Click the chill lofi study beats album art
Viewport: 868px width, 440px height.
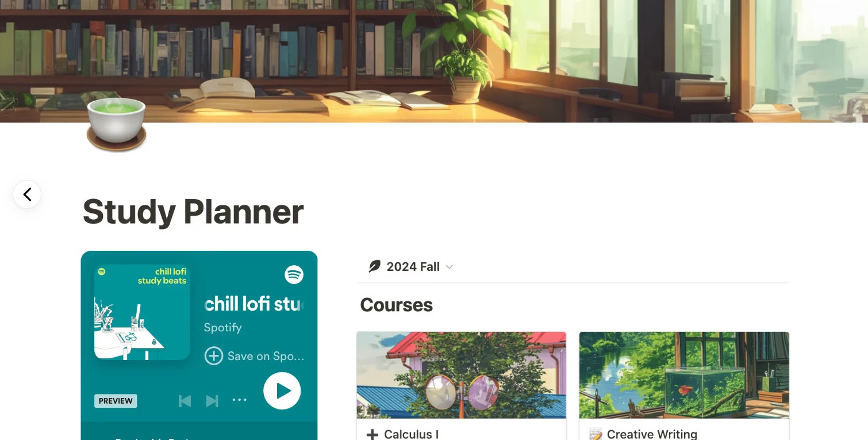click(142, 312)
